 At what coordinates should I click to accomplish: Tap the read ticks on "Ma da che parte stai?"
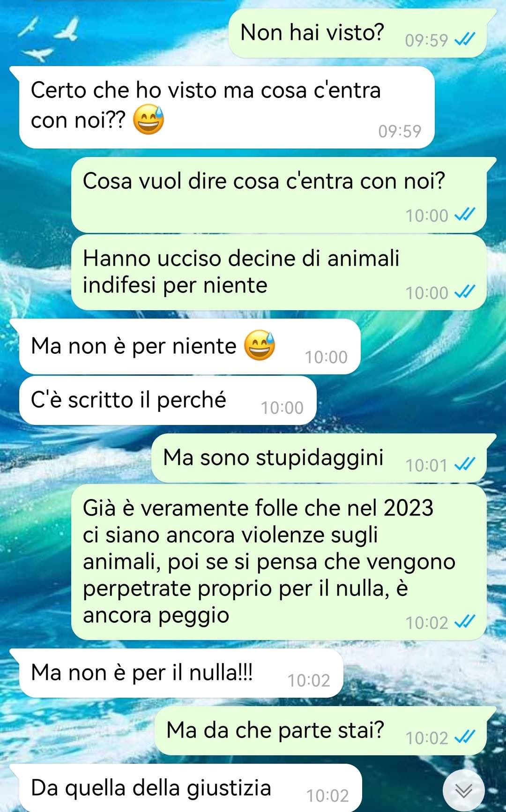pos(465,737)
